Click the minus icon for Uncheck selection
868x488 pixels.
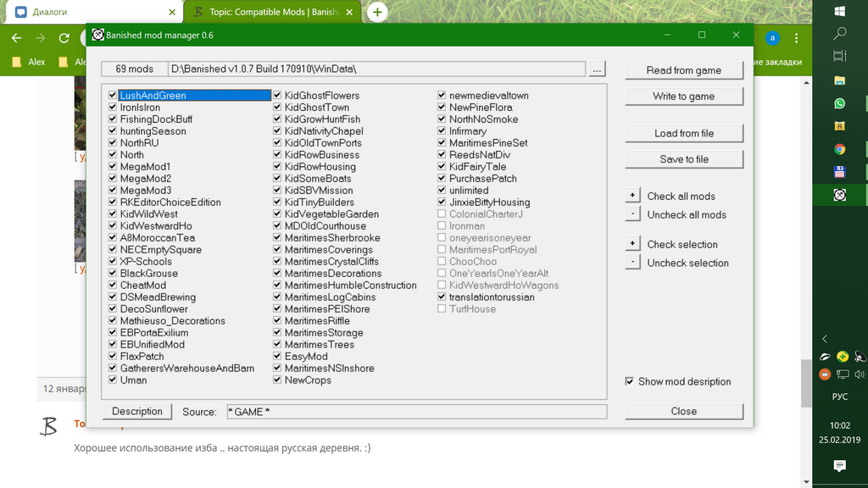coord(632,263)
